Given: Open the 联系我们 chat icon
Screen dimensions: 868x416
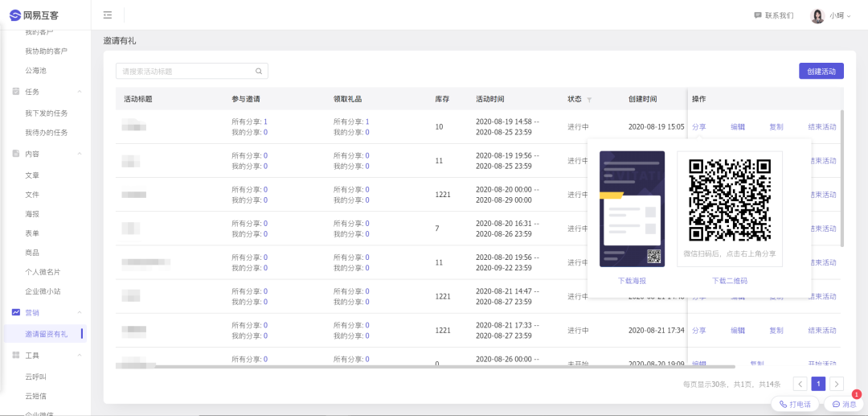Looking at the screenshot, I should click(758, 15).
